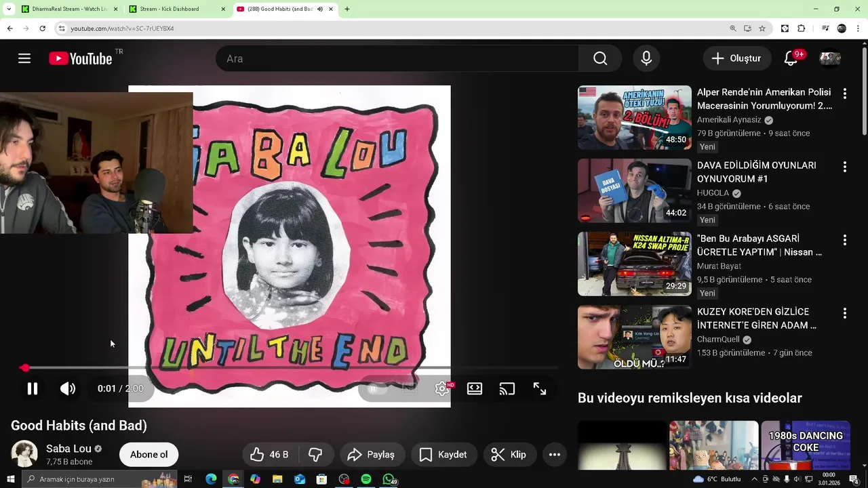868x488 pixels.
Task: Open 1980s DANCING COKE short
Action: pos(806,445)
